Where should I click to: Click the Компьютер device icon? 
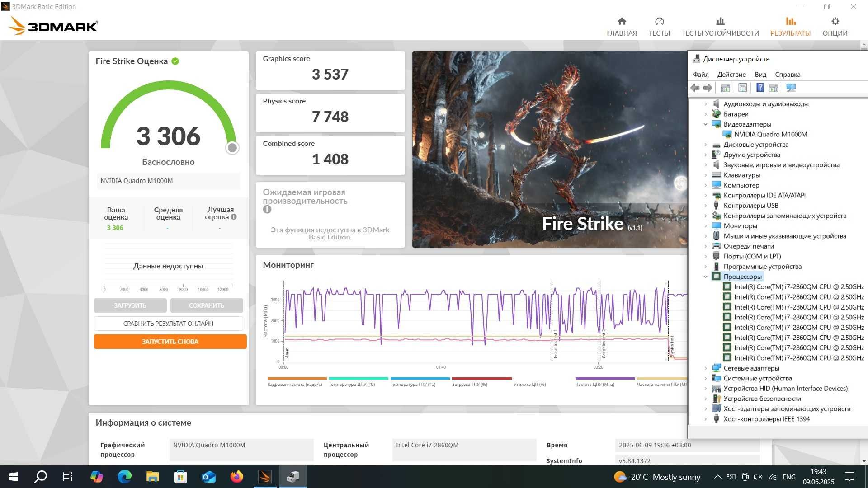tap(716, 185)
